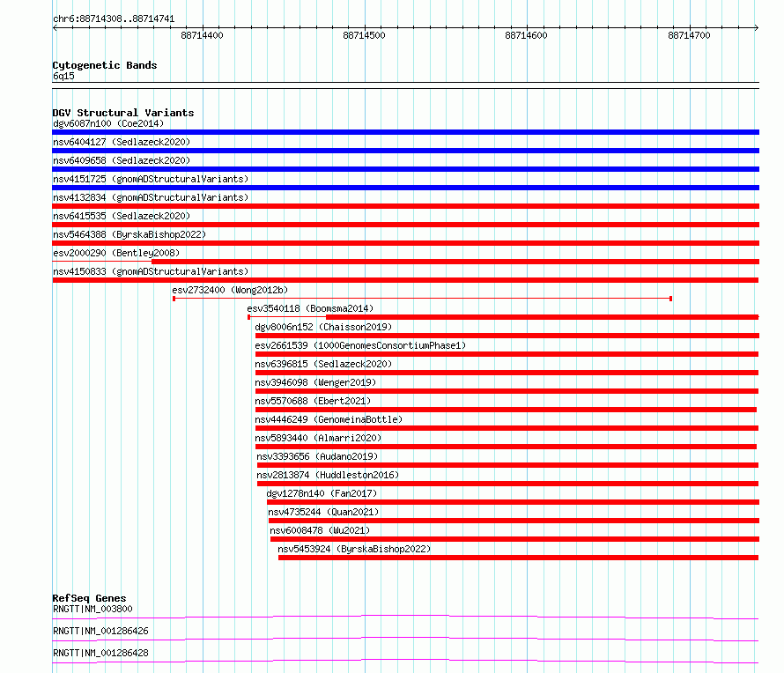Select esv2732400 (Wong2012b) label
This screenshot has width=784, height=673.
coord(230,290)
